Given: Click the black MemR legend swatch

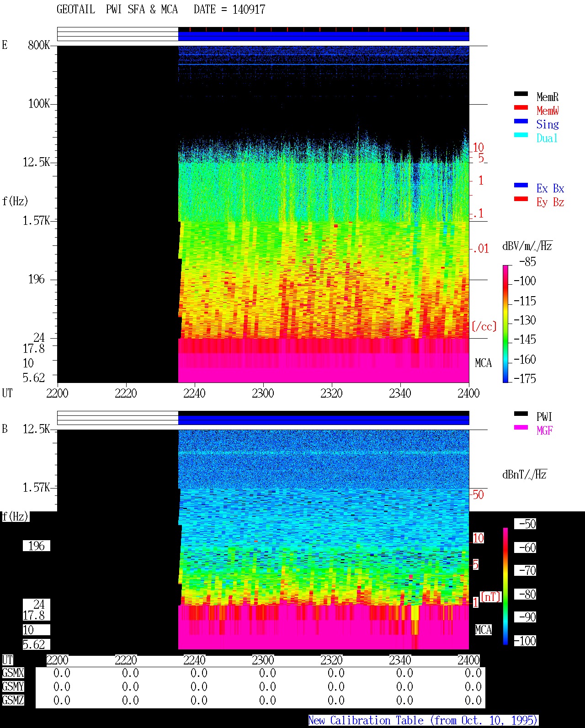Looking at the screenshot, I should [x=521, y=94].
